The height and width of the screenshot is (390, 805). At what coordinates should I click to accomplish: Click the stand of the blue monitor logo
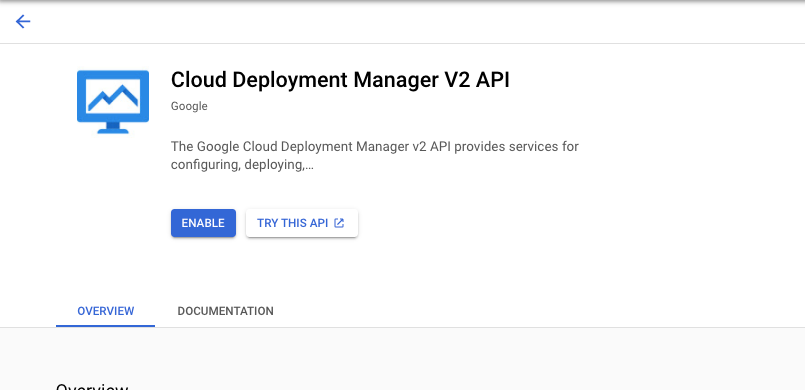click(x=113, y=128)
